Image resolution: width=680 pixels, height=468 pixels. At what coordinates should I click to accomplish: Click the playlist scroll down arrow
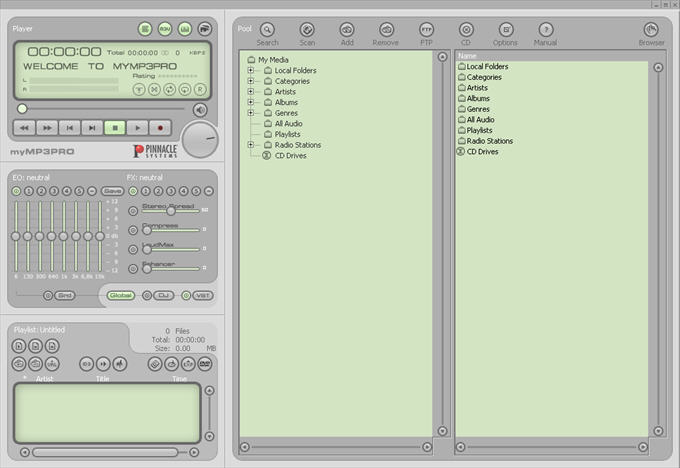tap(209, 436)
